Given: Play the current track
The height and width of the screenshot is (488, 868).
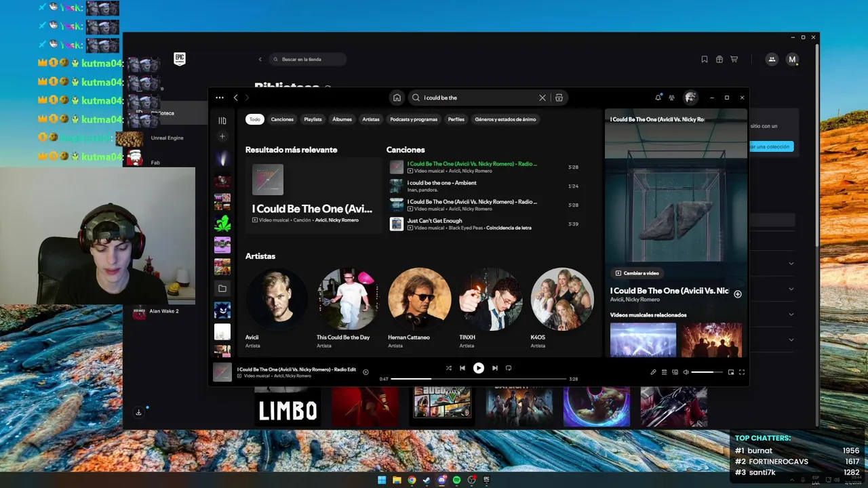Looking at the screenshot, I should tap(479, 368).
